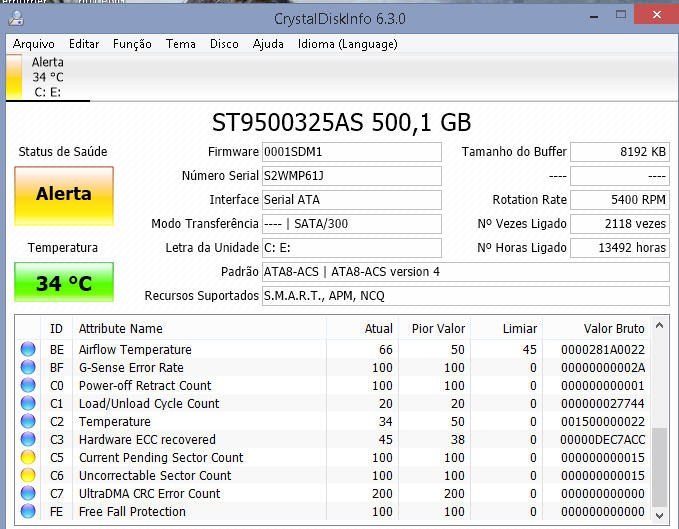The image size is (679, 529).
Task: Open the Ajuda menu
Action: pyautogui.click(x=268, y=44)
